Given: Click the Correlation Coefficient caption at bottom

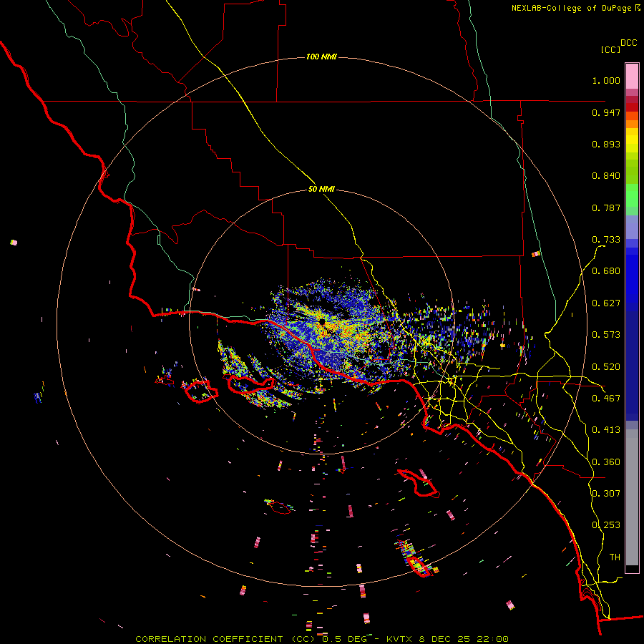Looking at the screenshot, I should (x=225, y=639).
